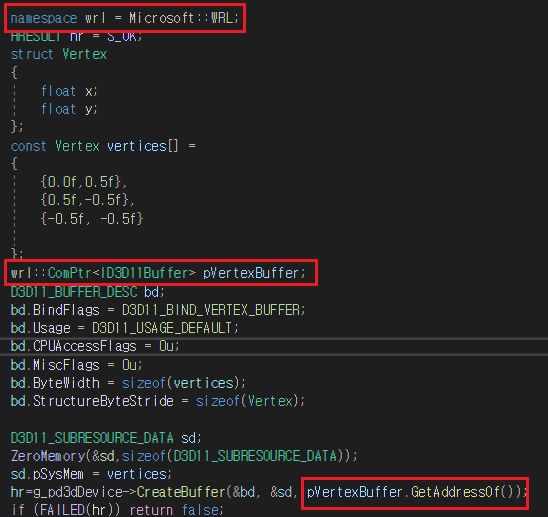The image size is (548, 517).
Task: Click the 'HRESULT hr = S_OK;' line
Action: (x=77, y=37)
